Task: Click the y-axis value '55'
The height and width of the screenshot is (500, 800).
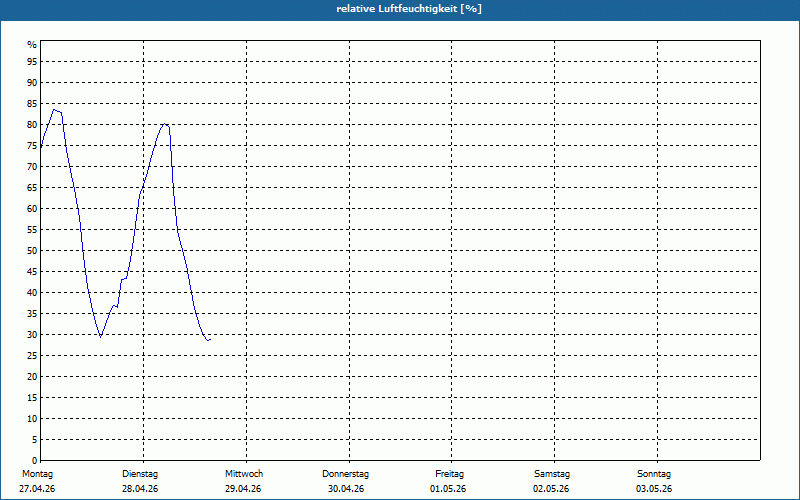Action: pyautogui.click(x=32, y=230)
